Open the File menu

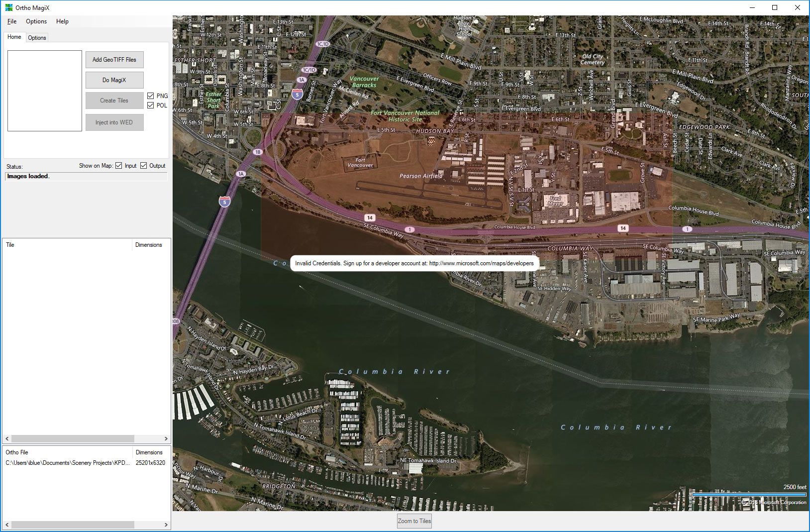[x=12, y=21]
